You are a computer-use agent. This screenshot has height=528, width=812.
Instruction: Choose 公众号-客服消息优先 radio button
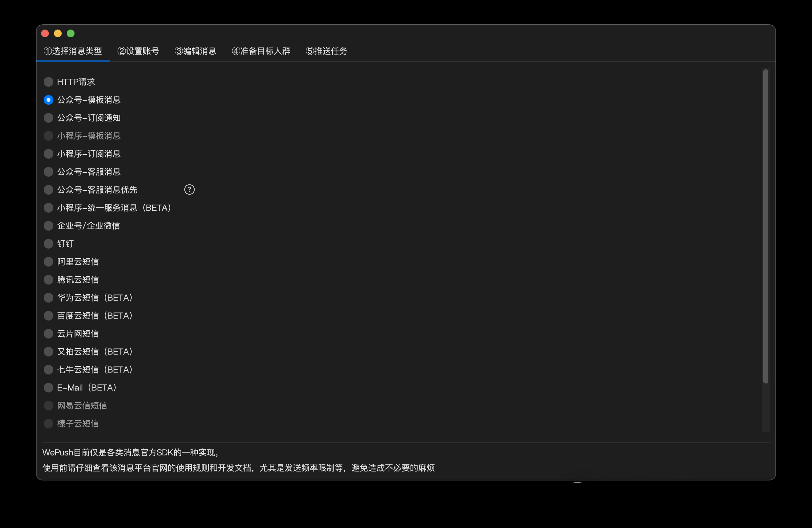(x=49, y=190)
